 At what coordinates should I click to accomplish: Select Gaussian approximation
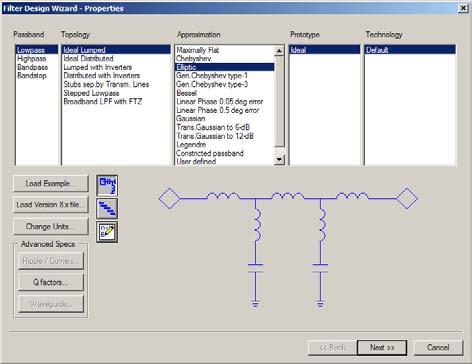[x=225, y=119]
